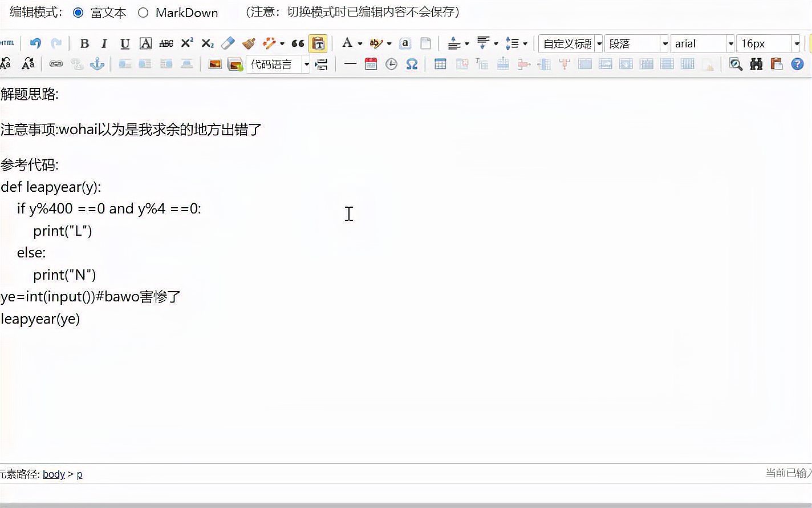Image resolution: width=812 pixels, height=508 pixels.
Task: Open the find and replace binoculars tool
Action: [x=756, y=64]
